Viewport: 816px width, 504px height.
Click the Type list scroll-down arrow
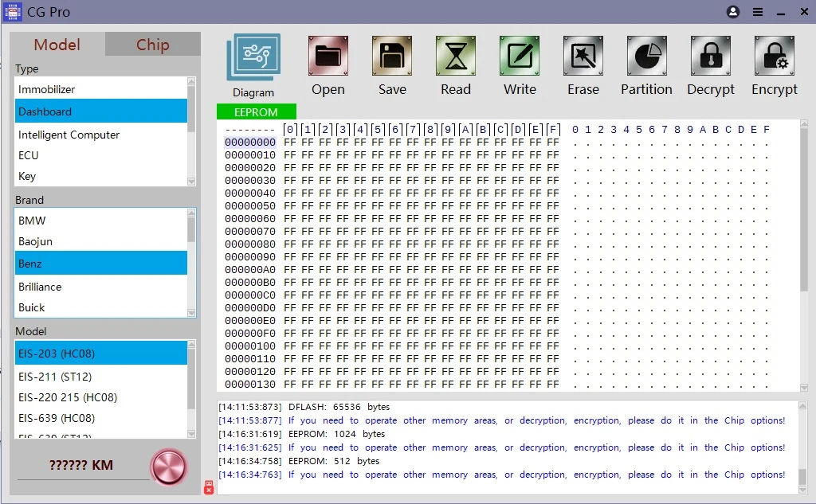[x=191, y=182]
